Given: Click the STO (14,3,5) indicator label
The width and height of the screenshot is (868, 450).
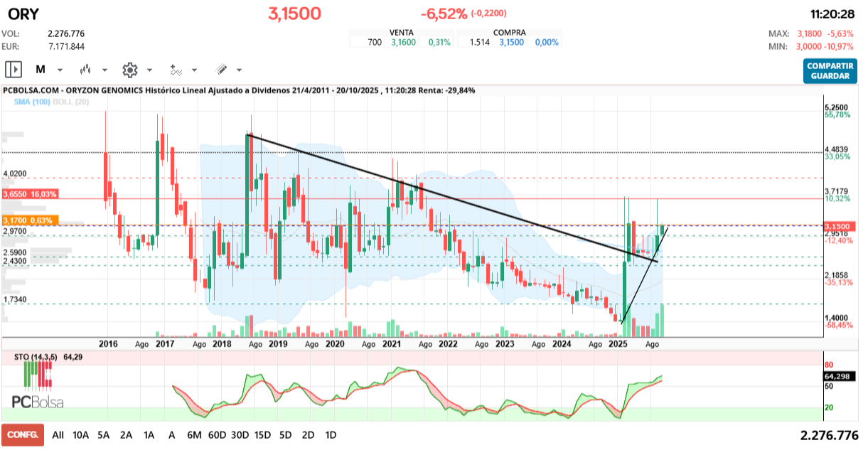Looking at the screenshot, I should [36, 356].
